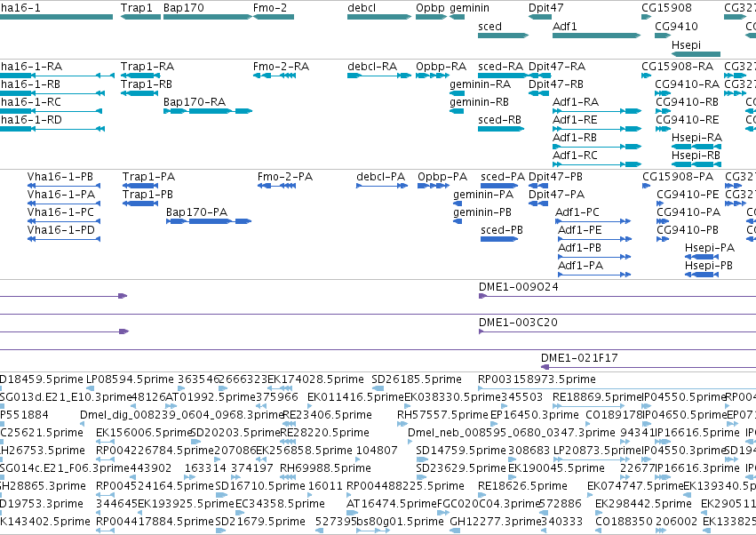This screenshot has height=535, width=756.
Task: Click the Bap170-PA protein glyph
Action: tap(209, 221)
